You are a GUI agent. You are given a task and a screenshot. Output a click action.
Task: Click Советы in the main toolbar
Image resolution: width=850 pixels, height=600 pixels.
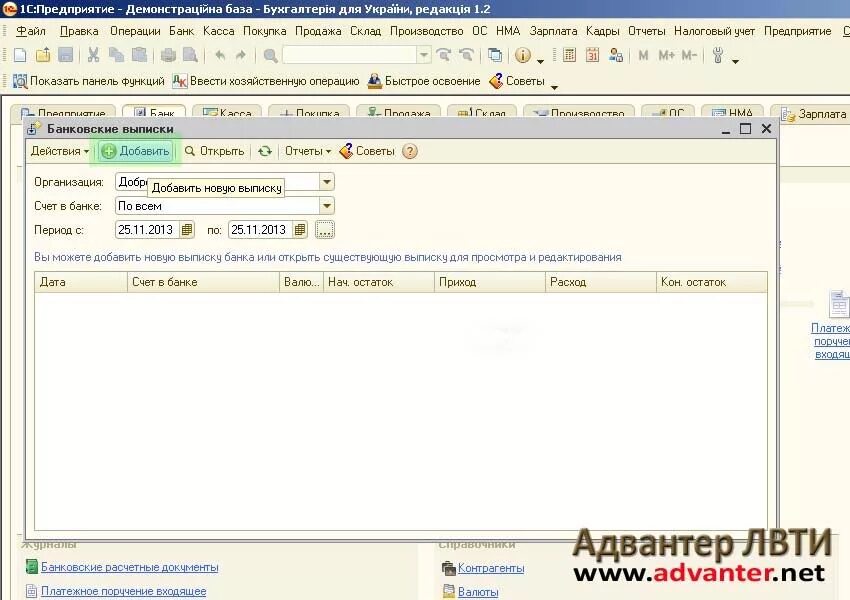pyautogui.click(x=517, y=81)
